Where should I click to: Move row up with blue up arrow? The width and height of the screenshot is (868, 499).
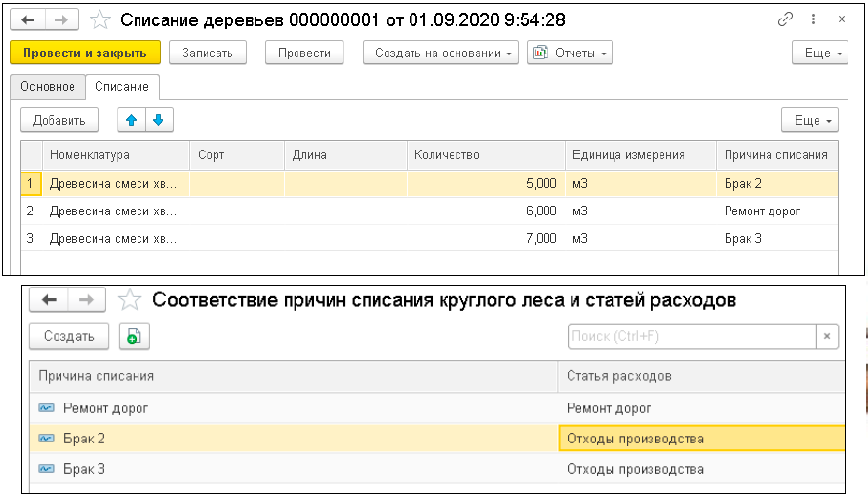tap(132, 120)
